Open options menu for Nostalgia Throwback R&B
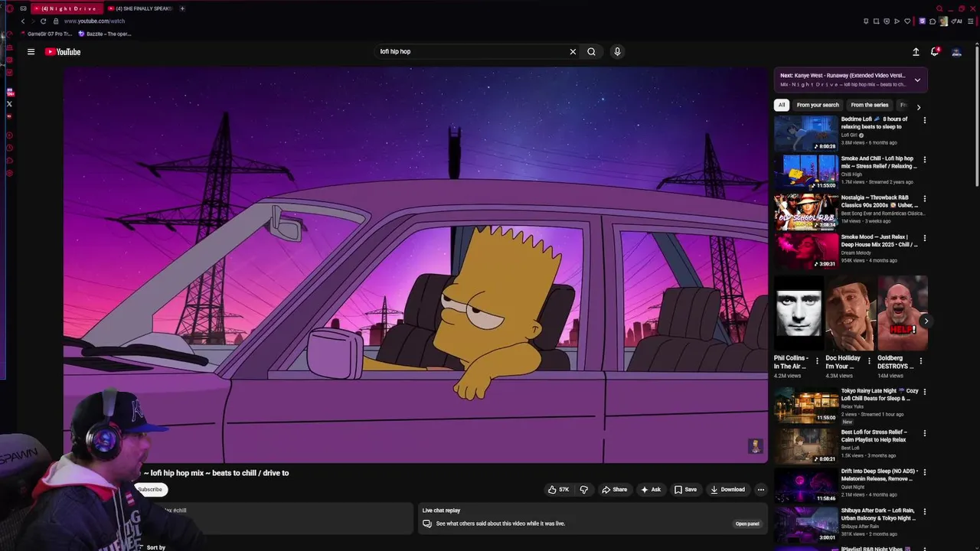The image size is (980, 551). click(x=924, y=199)
